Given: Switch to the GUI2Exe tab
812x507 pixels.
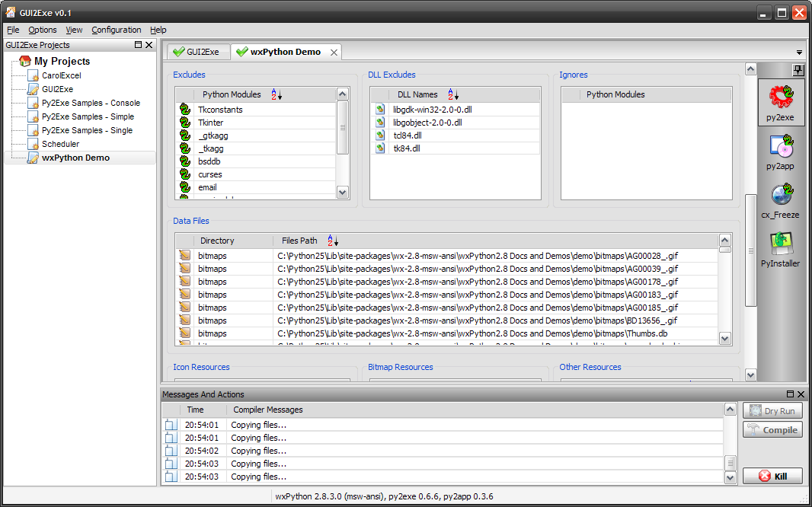Looking at the screenshot, I should click(x=196, y=52).
